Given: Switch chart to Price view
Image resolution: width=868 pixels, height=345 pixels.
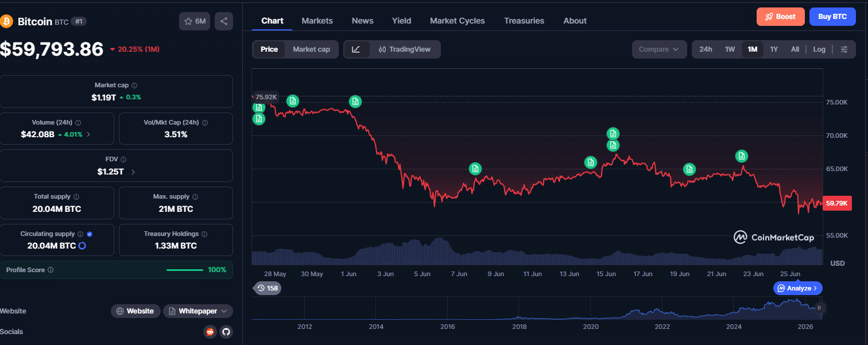Looking at the screenshot, I should 269,49.
